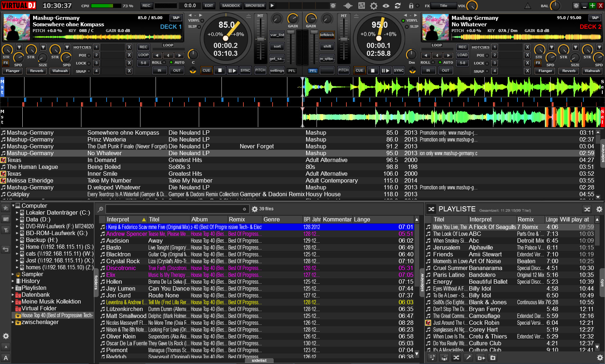Expand the Sampler folder
Viewport: 605px width, 364px height.
coord(13,274)
